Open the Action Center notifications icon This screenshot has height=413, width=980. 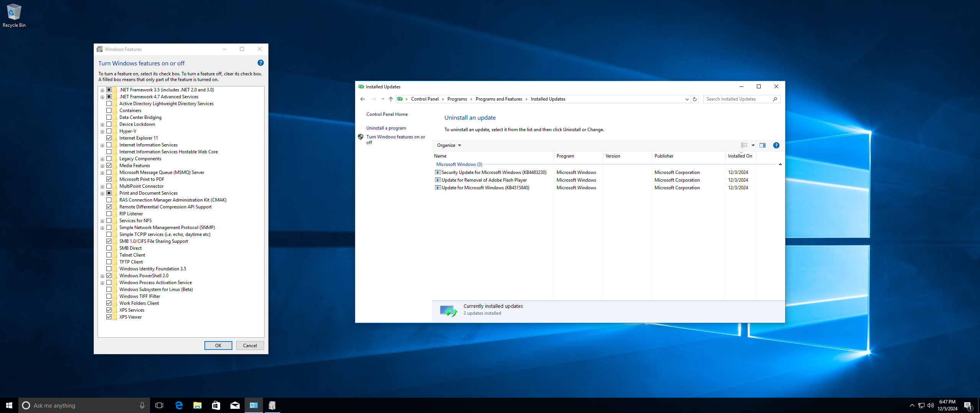(x=968, y=405)
